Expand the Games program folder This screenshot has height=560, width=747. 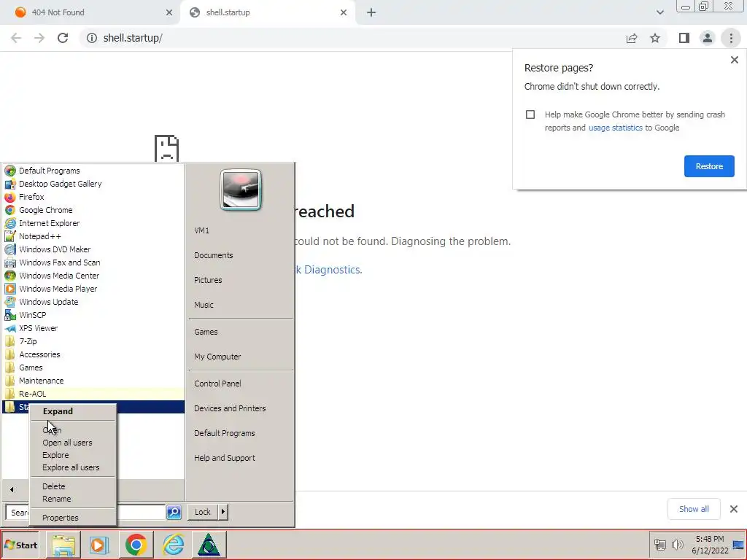tap(93, 367)
